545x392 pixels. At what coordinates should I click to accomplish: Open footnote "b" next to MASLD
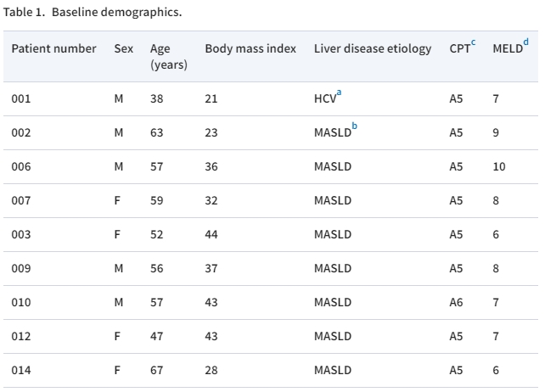(x=355, y=126)
